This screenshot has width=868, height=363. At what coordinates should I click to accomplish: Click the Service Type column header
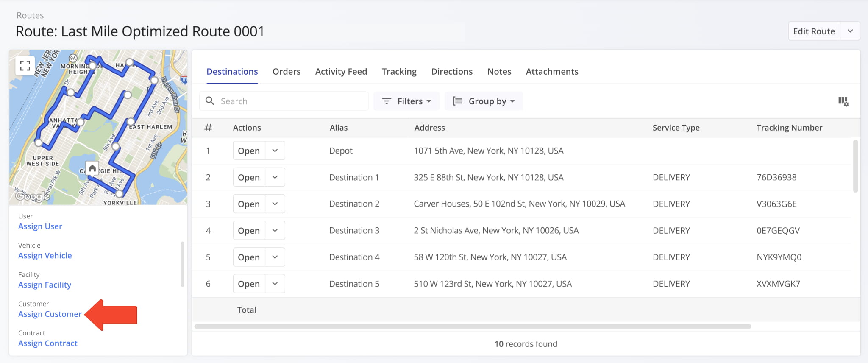(676, 128)
